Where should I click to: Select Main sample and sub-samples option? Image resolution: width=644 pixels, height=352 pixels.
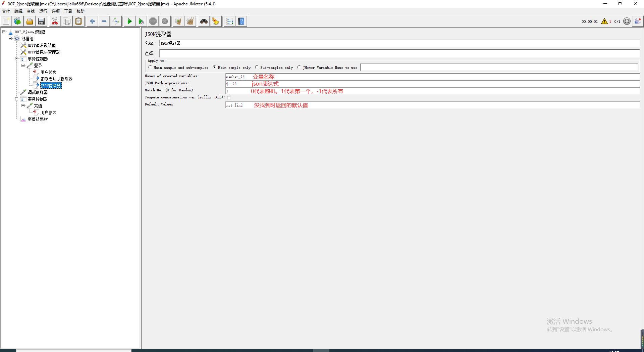(x=178, y=68)
